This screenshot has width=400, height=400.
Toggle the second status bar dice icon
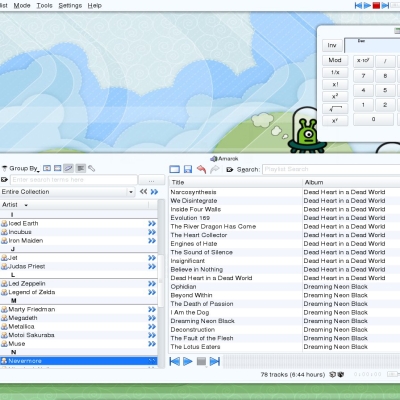point(341,374)
